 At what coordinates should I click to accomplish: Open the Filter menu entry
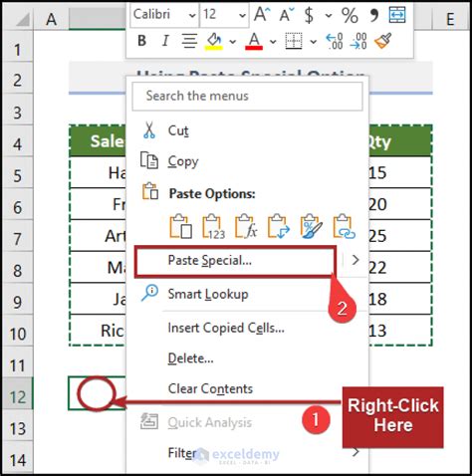182,452
